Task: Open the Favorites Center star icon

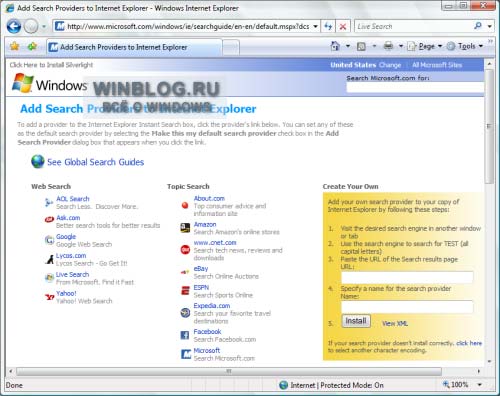Action: coord(14,46)
